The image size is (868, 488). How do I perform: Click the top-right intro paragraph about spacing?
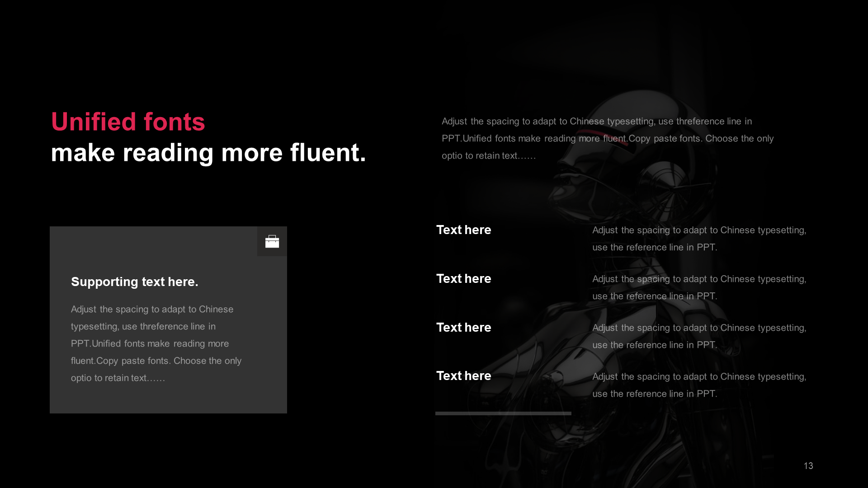(x=608, y=138)
